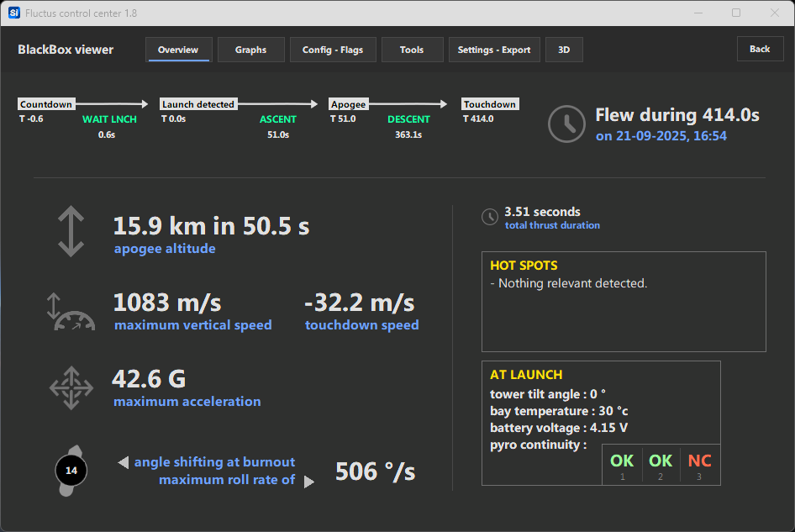This screenshot has width=795, height=532.
Task: Click the Apogee timeline marker
Action: pos(348,104)
